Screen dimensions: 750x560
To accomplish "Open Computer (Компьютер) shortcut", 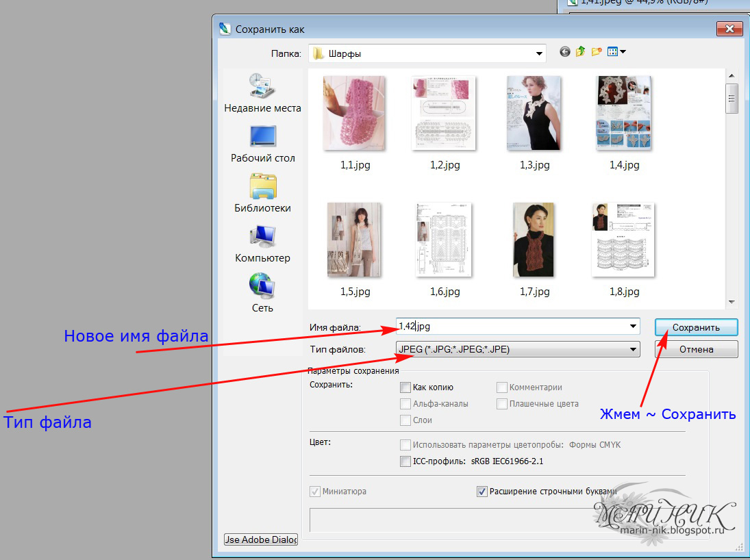I will [262, 244].
